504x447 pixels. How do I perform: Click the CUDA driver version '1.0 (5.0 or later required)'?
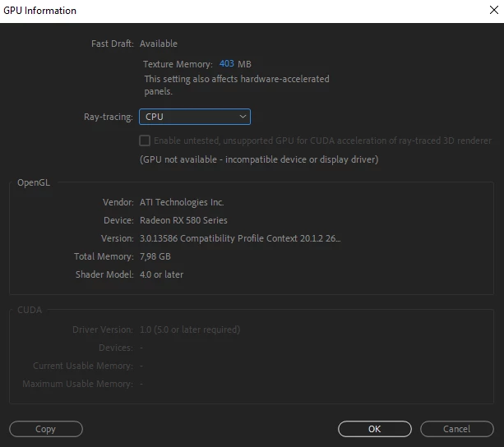point(190,329)
